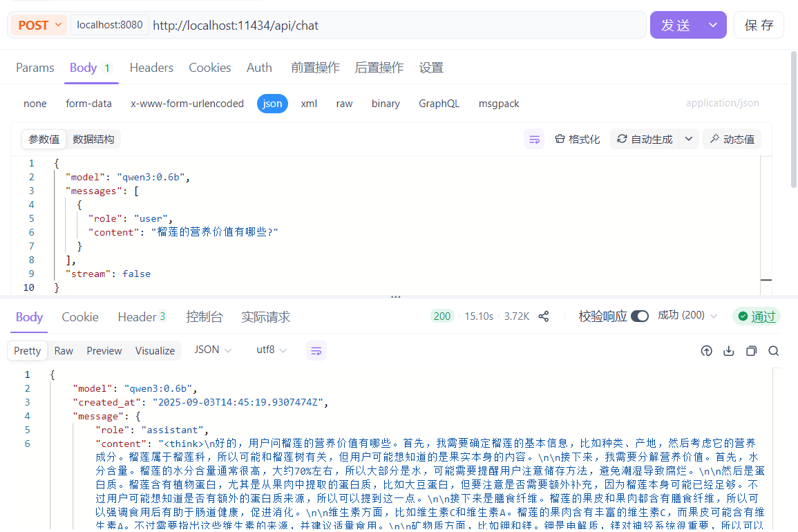Viewport: 798px width, 532px height.
Task: Switch to the 数据结构 view
Action: click(93, 140)
